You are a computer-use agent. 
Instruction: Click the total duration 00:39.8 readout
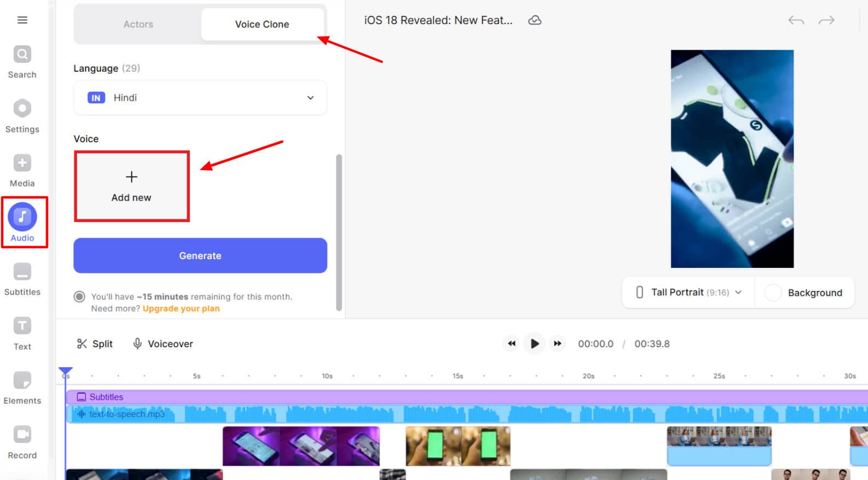tap(652, 344)
